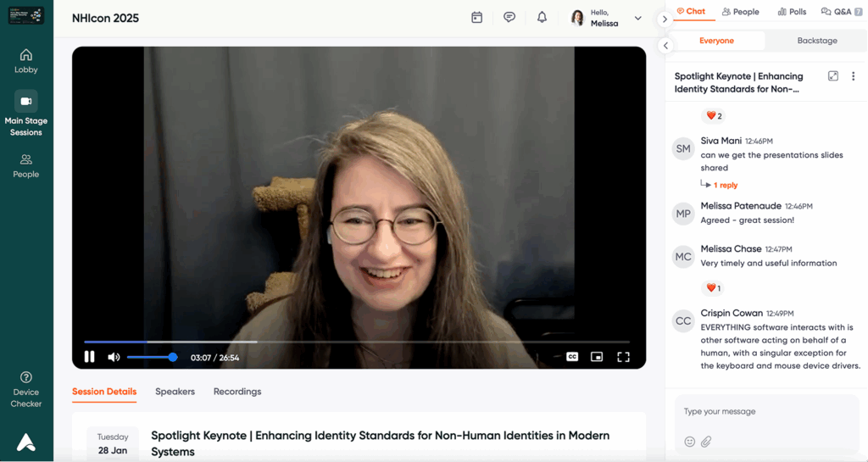Open the emoji picker in chat
Screen dimensions: 868x462
(689, 442)
